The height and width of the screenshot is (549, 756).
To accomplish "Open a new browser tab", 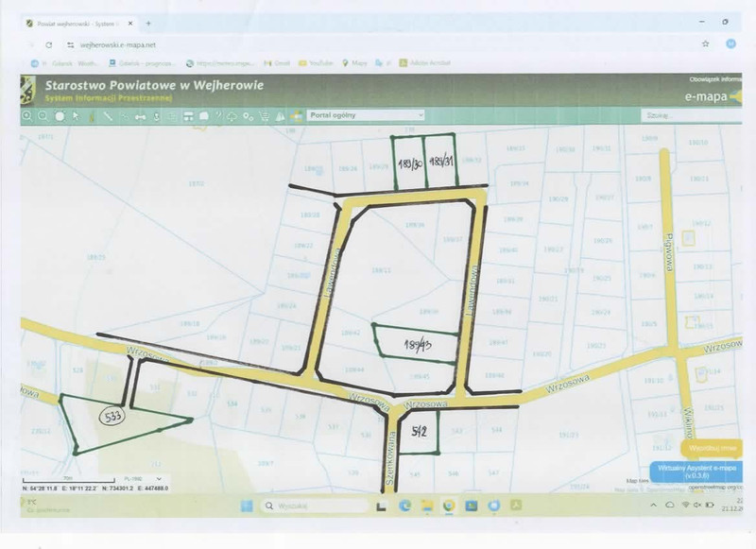I will [x=147, y=23].
